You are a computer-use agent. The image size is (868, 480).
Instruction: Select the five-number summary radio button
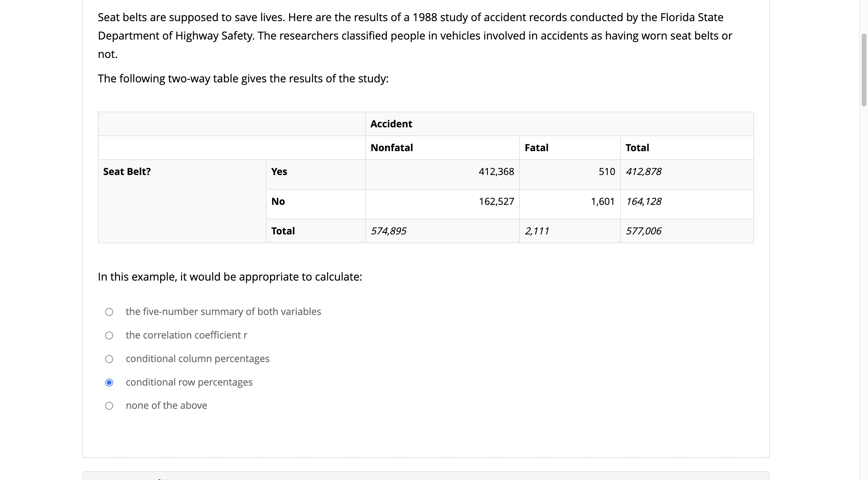[109, 312]
